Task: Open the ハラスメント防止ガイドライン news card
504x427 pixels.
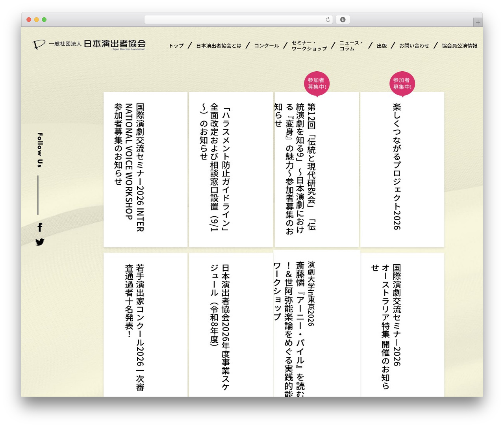Action: (x=231, y=170)
